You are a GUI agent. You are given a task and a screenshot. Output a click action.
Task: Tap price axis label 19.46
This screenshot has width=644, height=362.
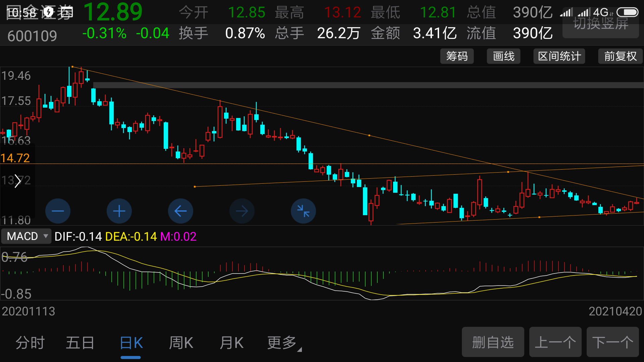[16, 76]
